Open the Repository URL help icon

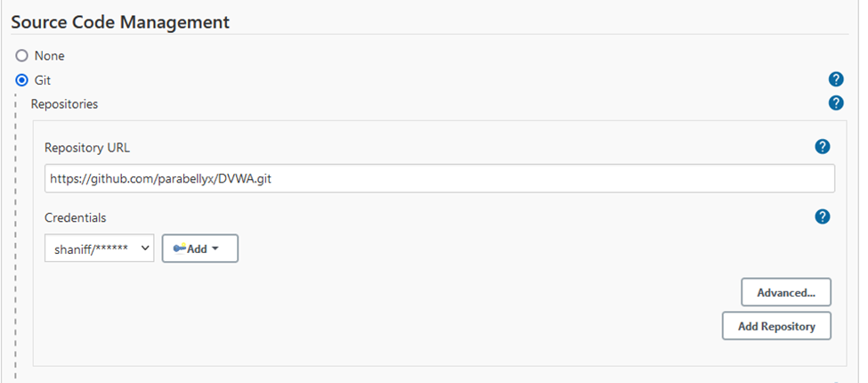[x=823, y=147]
